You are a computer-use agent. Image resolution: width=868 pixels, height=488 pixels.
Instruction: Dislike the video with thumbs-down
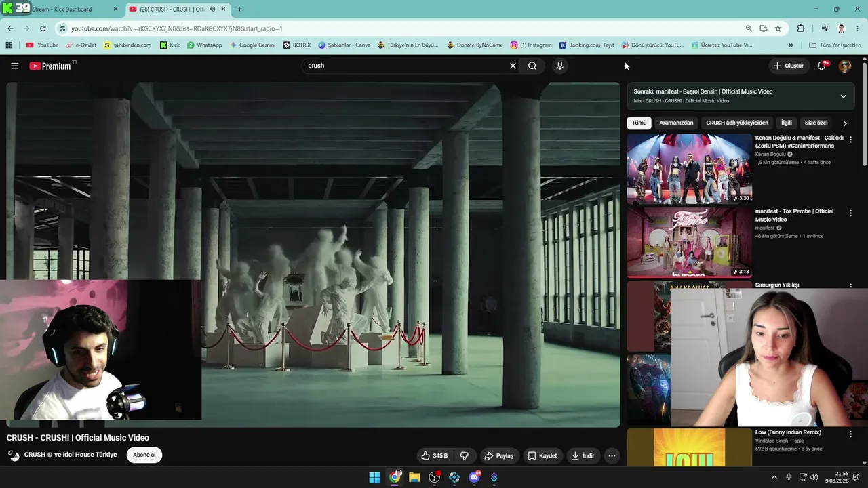point(465,455)
